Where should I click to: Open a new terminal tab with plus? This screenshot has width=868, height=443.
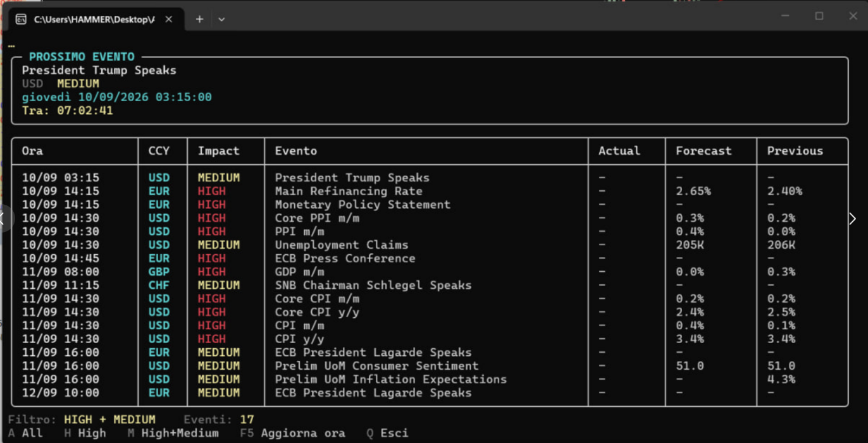point(199,20)
